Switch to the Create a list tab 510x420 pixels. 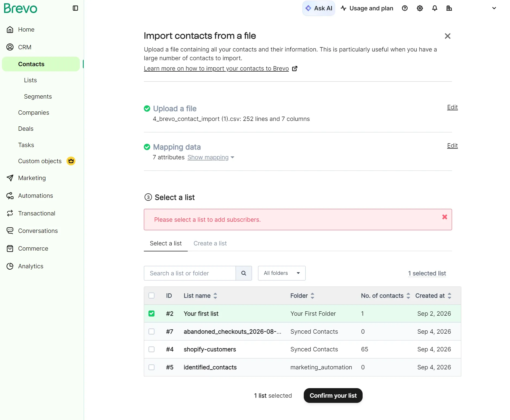(210, 243)
